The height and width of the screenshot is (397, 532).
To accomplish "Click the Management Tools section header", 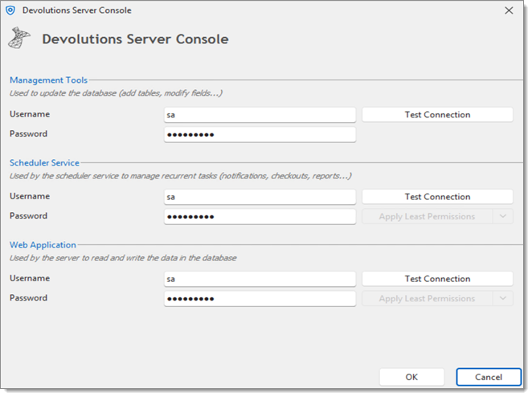I will [x=48, y=80].
